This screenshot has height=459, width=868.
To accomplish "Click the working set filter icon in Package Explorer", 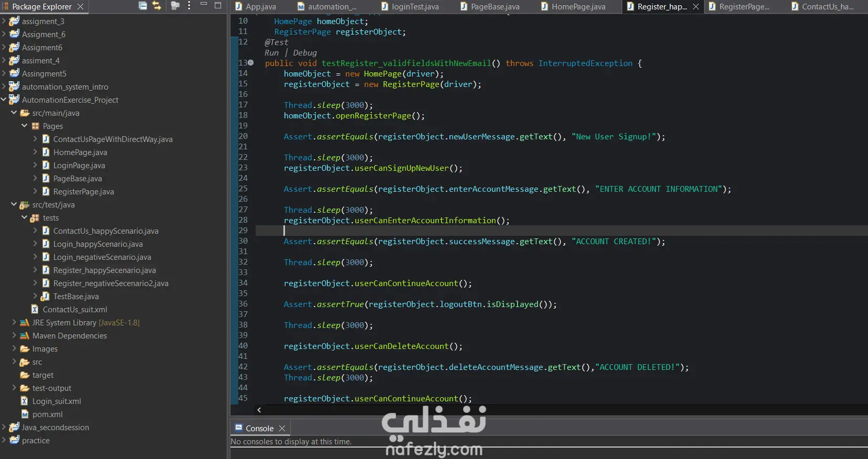I will tap(175, 6).
